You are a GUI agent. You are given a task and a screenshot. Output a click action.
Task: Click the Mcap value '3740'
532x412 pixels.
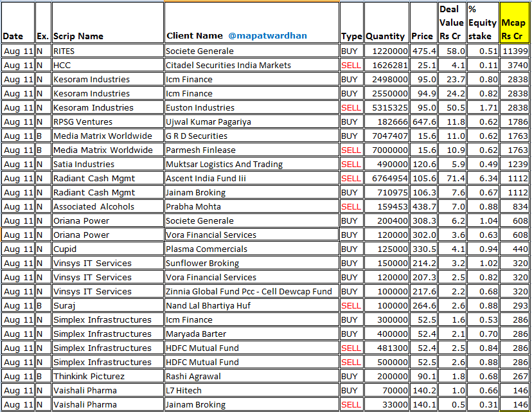click(515, 65)
